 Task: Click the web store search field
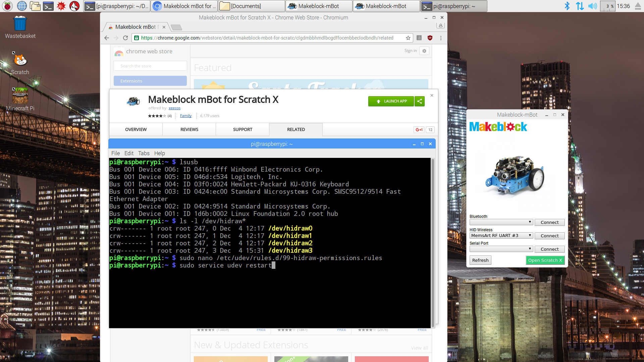click(x=150, y=66)
